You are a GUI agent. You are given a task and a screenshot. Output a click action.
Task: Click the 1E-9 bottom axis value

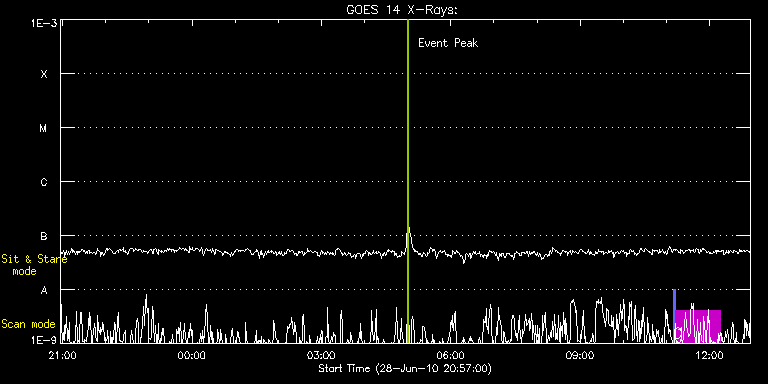(44, 340)
